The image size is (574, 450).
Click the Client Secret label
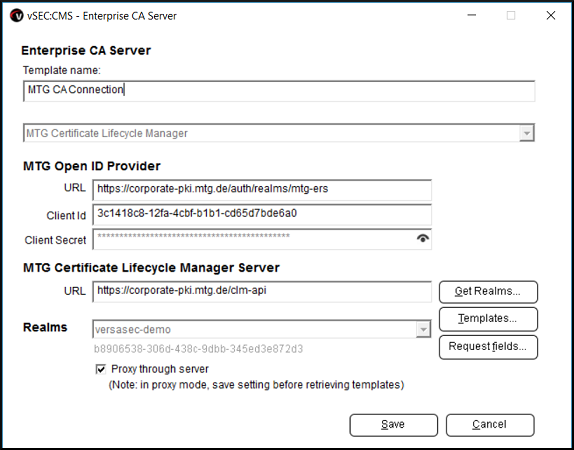(55, 240)
